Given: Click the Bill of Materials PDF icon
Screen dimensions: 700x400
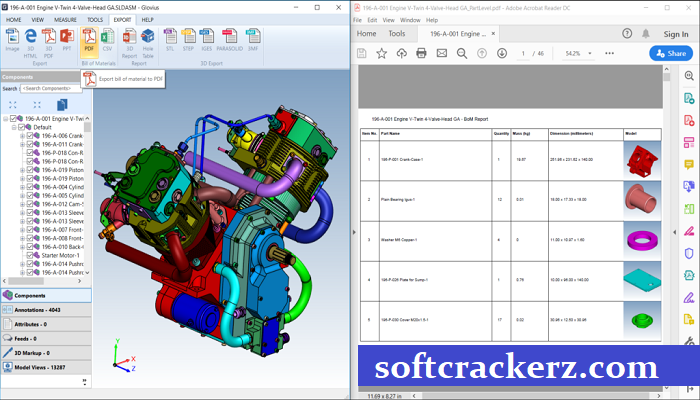Looking at the screenshot, I should (89, 40).
